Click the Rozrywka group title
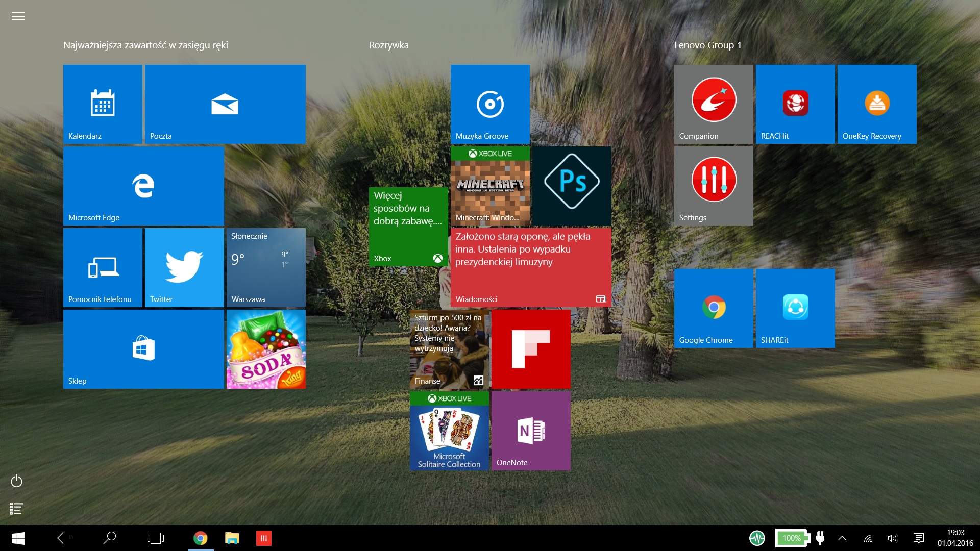This screenshot has height=551, width=980. pos(389,45)
